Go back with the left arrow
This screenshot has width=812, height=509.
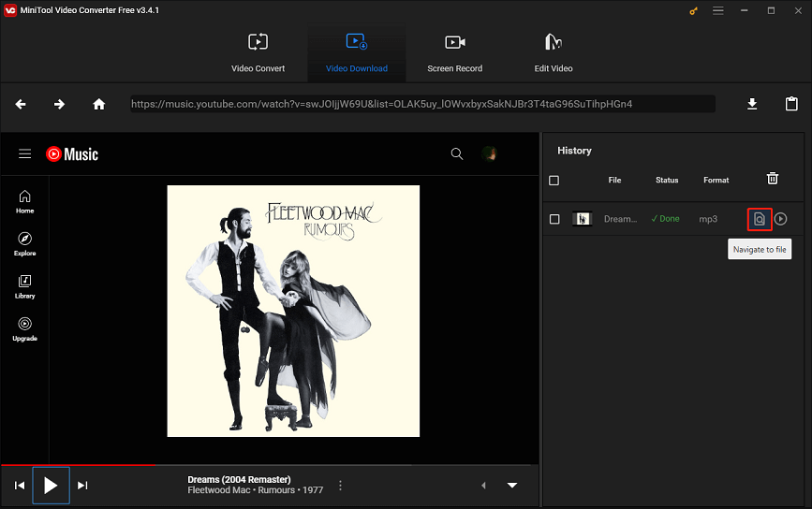click(x=21, y=104)
